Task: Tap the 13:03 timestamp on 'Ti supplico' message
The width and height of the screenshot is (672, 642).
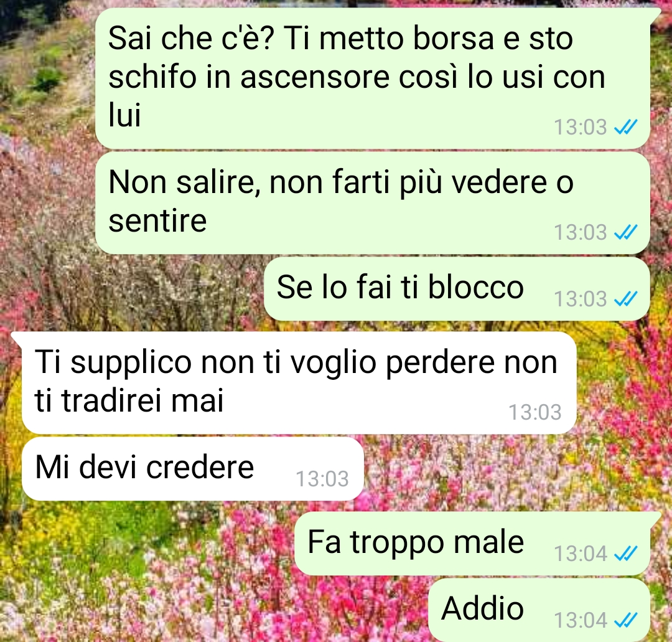Action: pos(535,412)
